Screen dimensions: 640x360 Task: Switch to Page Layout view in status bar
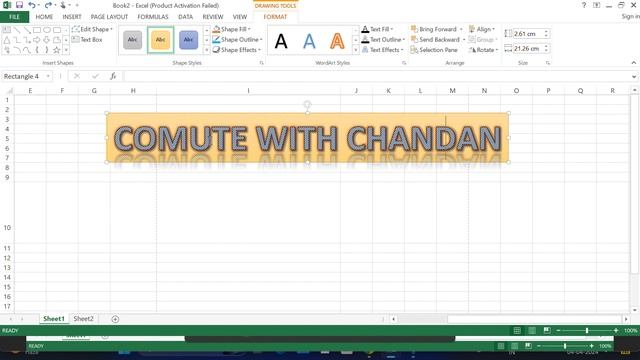coord(532,331)
